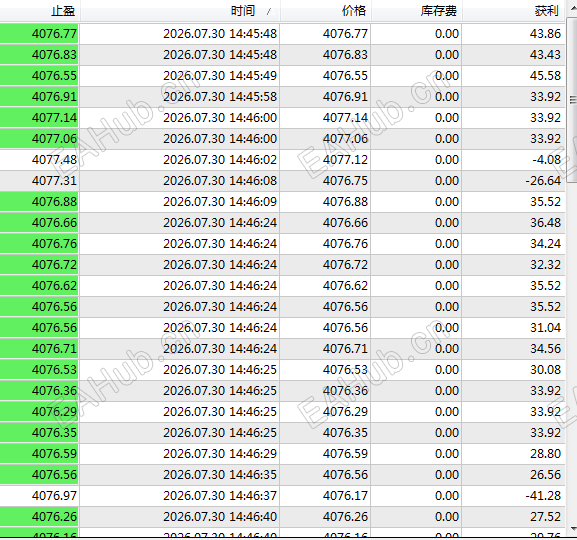Click the 获利 column header

click(514, 11)
